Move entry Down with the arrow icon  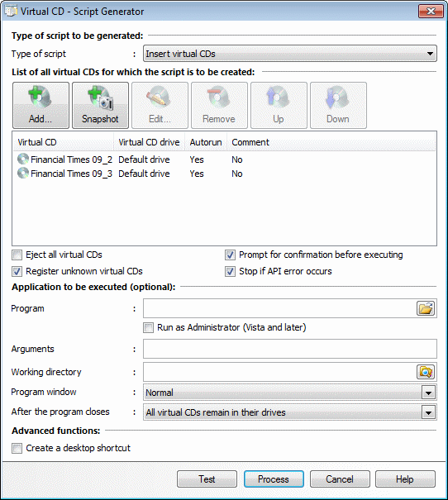pos(338,105)
